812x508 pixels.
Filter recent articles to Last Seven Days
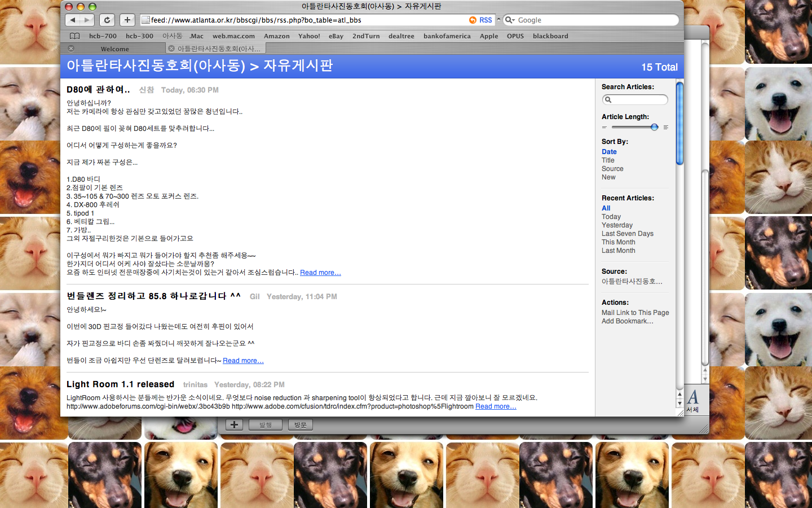627,234
